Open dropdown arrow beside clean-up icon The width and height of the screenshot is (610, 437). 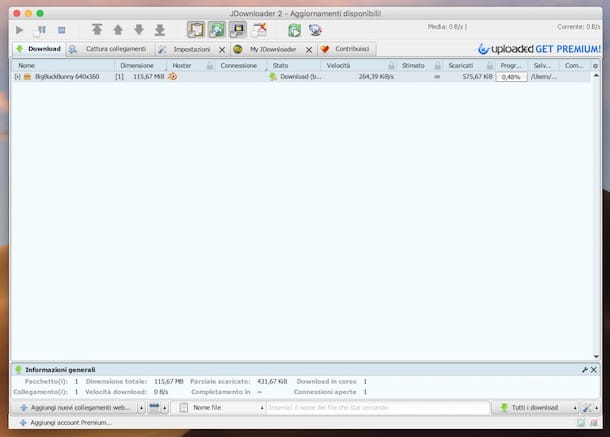[165, 408]
